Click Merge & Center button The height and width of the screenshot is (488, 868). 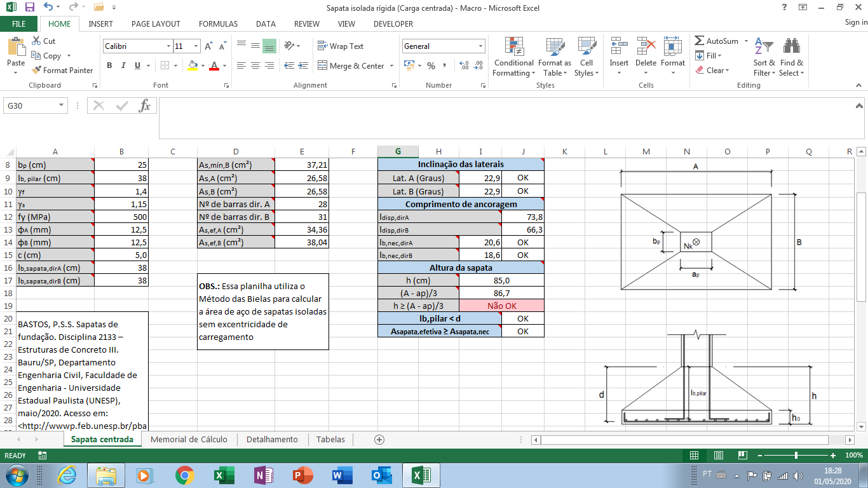coord(351,66)
